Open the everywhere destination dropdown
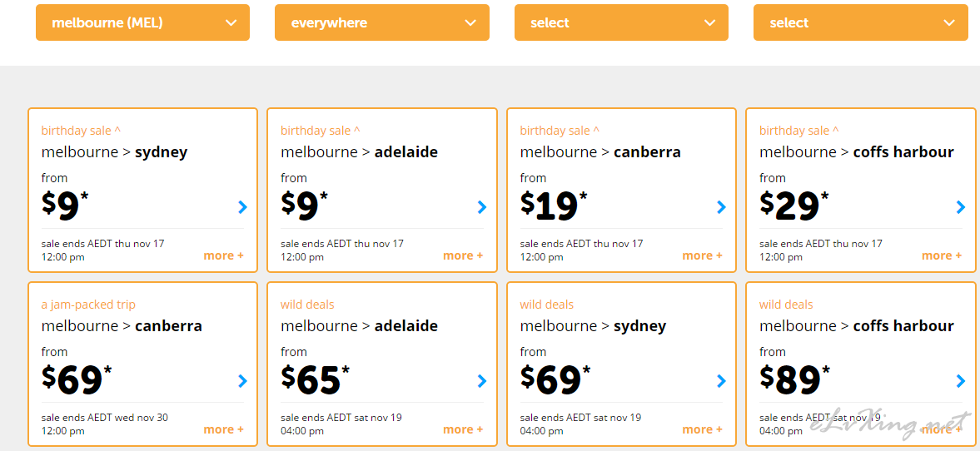The width and height of the screenshot is (980, 451). coord(382,22)
